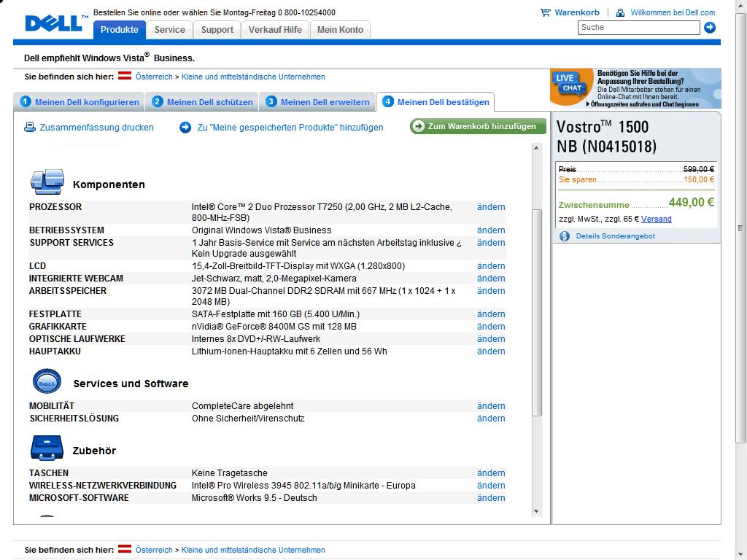Click ändern for MOBILITÄT row
Viewport: 747px width, 560px height.
(x=491, y=405)
